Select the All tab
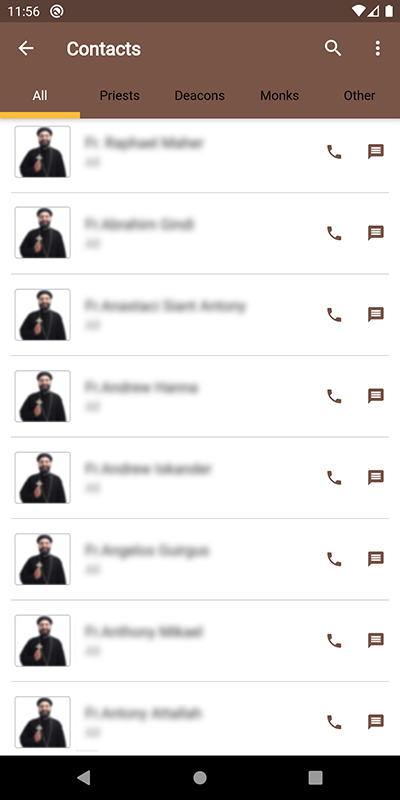Image resolution: width=400 pixels, height=800 pixels. pos(40,95)
